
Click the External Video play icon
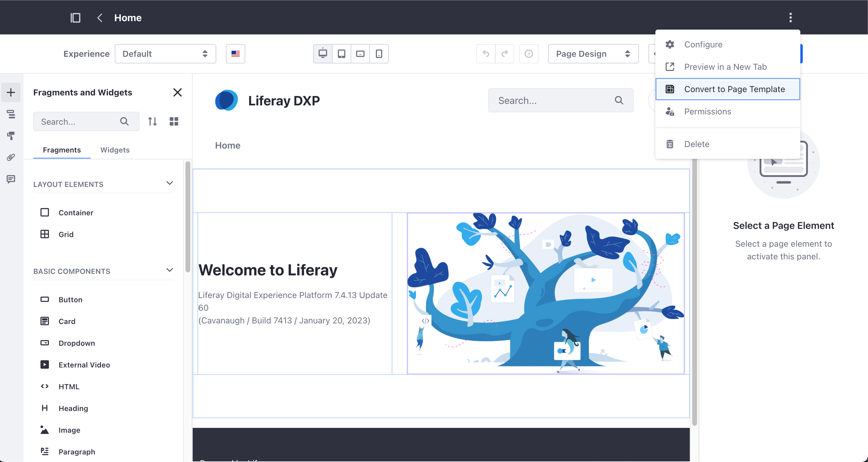44,364
